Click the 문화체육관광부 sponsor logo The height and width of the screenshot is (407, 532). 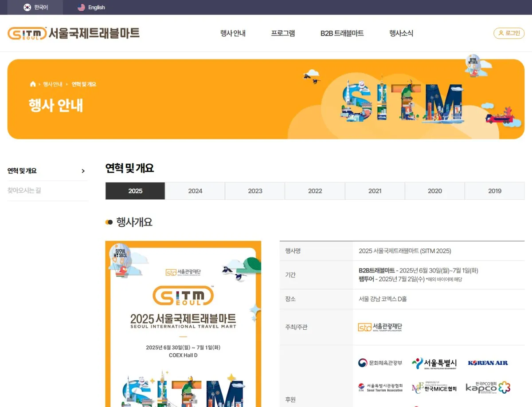[380, 363]
